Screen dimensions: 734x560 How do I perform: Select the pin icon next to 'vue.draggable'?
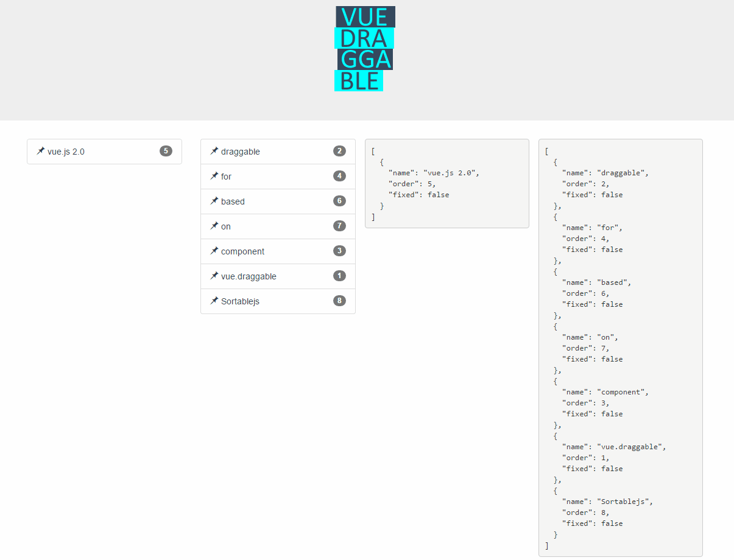(x=214, y=276)
